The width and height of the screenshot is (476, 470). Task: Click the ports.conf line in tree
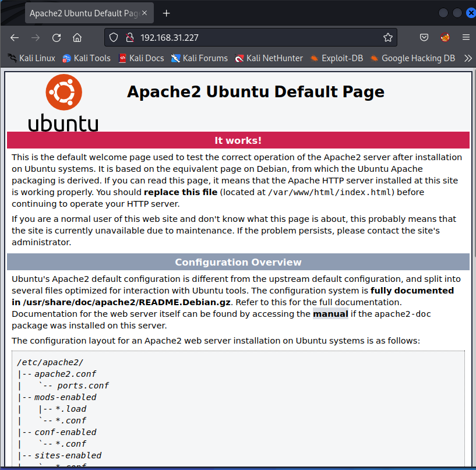[x=83, y=386]
